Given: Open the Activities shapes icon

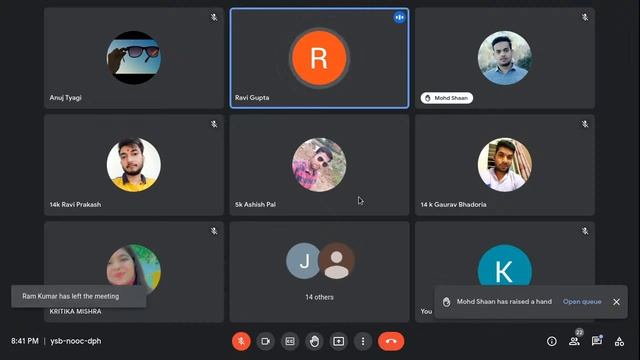Looking at the screenshot, I should pyautogui.click(x=619, y=341).
